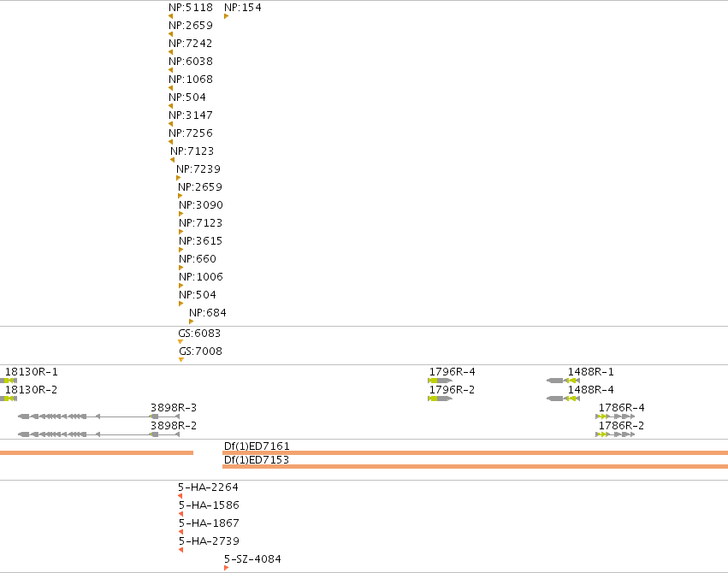Click the 3898R-2 label
The height and width of the screenshot is (573, 728).
tap(174, 425)
